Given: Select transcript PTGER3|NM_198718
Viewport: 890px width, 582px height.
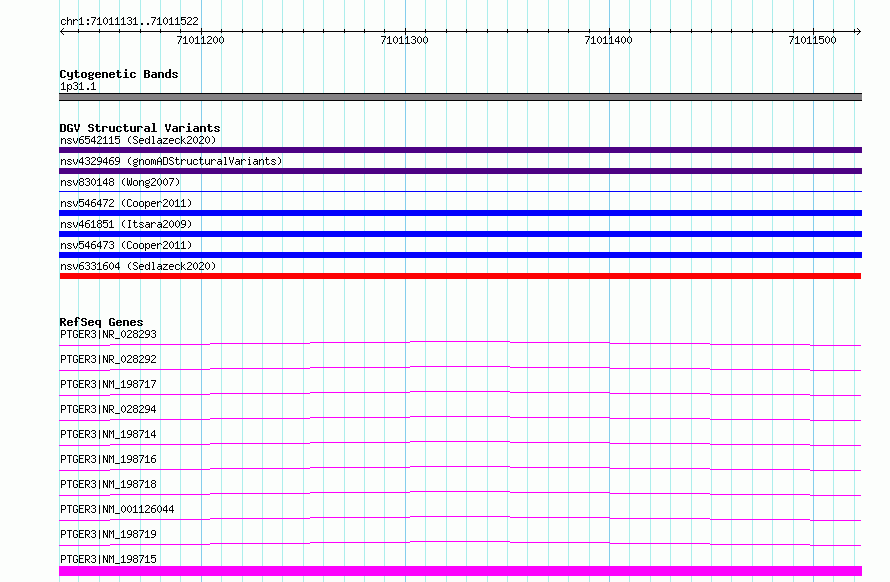Looking at the screenshot, I should point(108,484).
